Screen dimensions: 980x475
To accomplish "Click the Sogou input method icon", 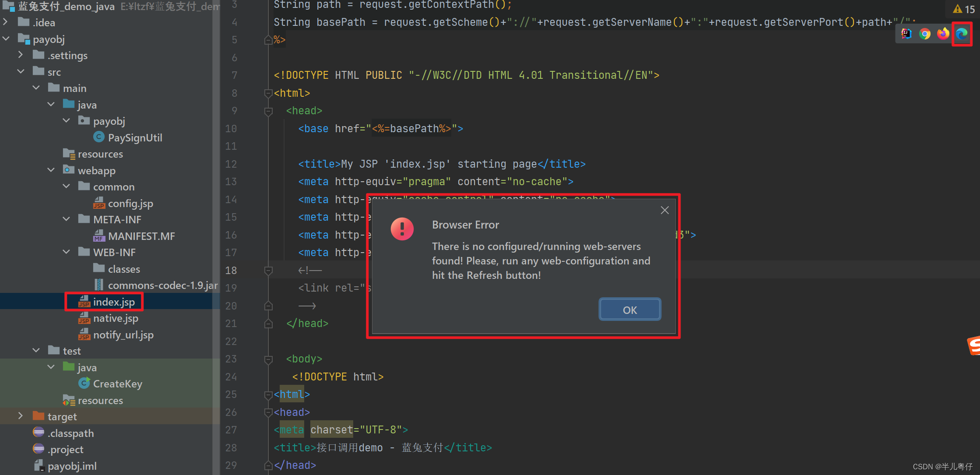I will click(x=974, y=346).
